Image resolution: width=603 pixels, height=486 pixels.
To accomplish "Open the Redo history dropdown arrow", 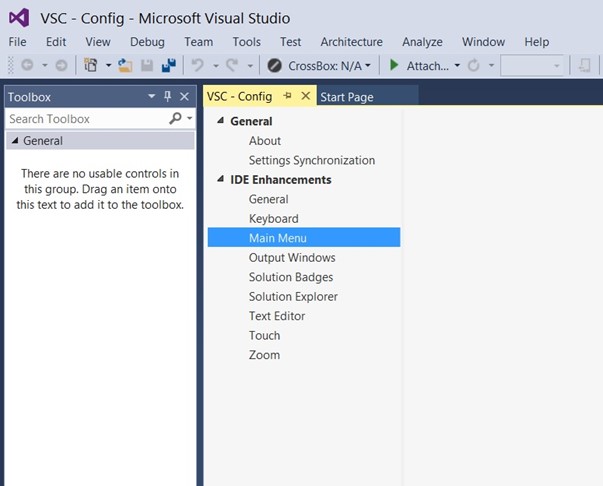I will coord(250,66).
